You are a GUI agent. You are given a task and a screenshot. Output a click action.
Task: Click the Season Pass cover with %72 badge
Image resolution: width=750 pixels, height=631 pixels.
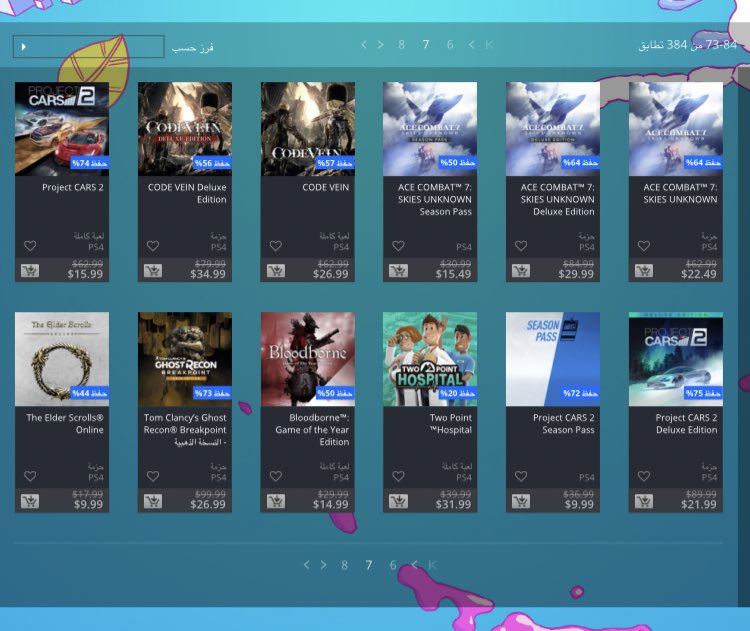point(553,359)
